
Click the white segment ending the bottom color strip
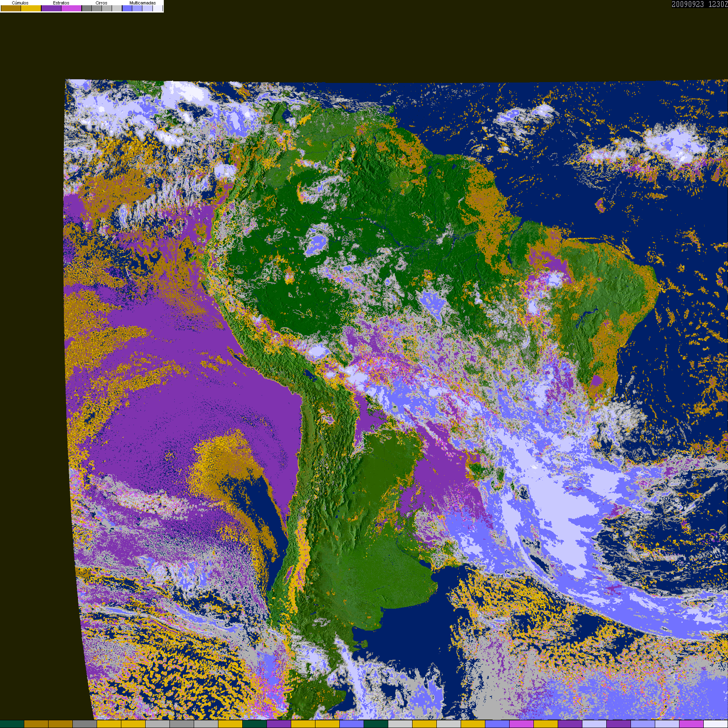click(715, 724)
